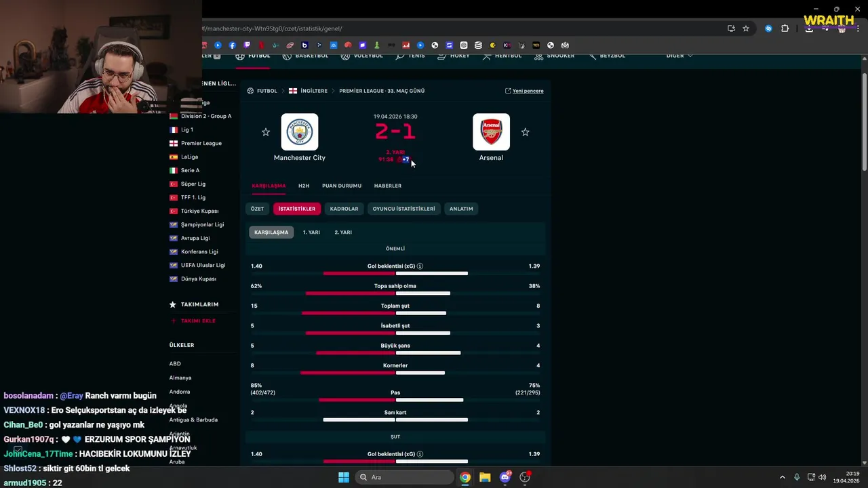Switch to the PUAN DURUMU tab

point(342,186)
